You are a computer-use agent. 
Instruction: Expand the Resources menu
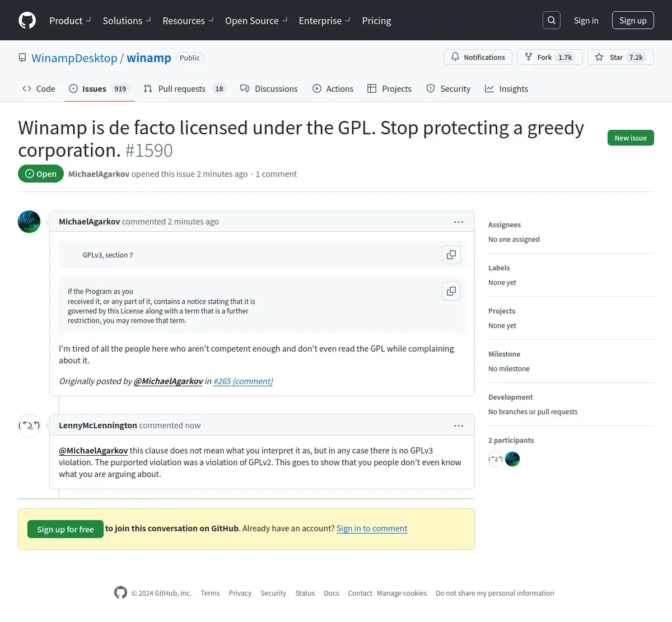(188, 21)
